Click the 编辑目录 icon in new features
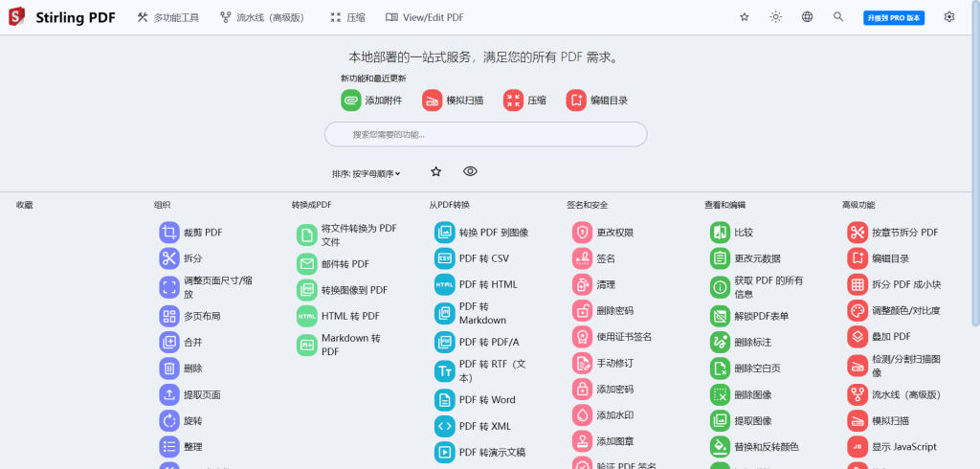The height and width of the screenshot is (469, 980). 576,100
